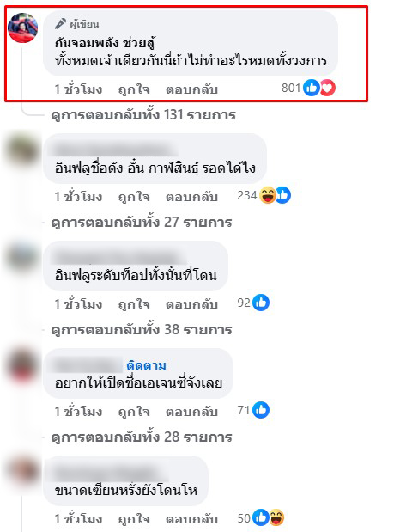This screenshot has width=394, height=532.
Task: Expand all 28 replies
Action: [142, 437]
